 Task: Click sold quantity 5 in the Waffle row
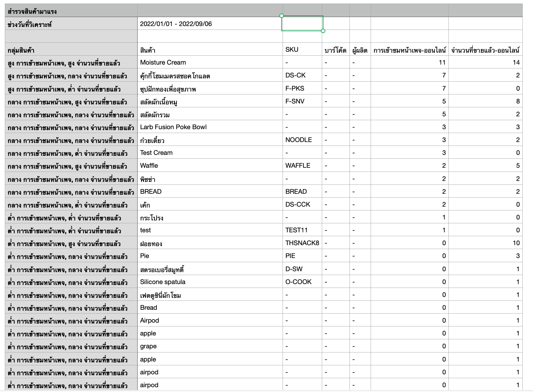point(485,165)
